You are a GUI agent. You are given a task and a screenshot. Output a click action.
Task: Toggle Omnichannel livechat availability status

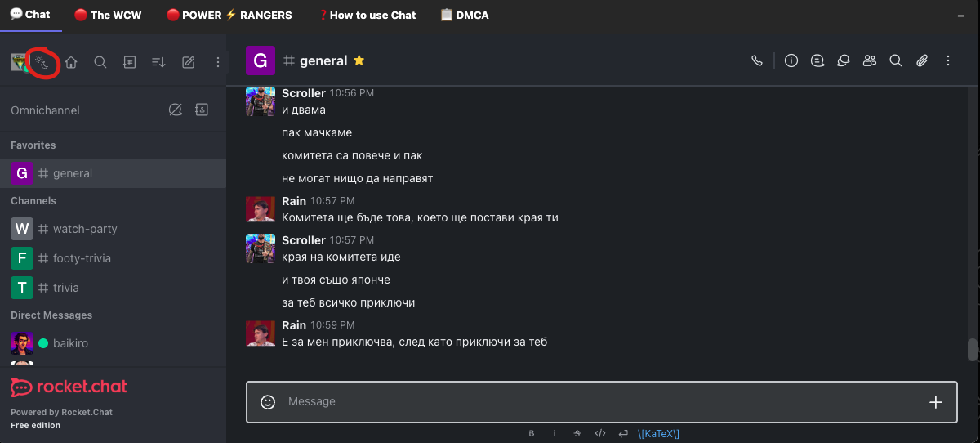click(x=175, y=110)
